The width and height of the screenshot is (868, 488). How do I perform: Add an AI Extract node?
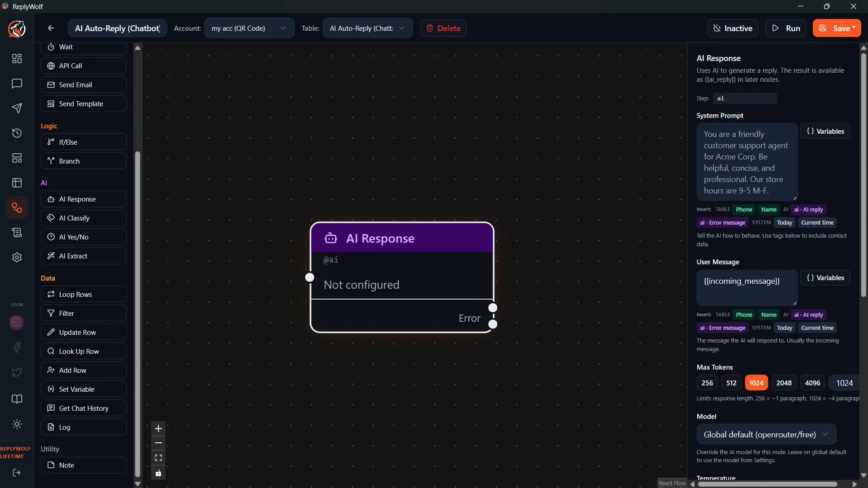pos(84,256)
